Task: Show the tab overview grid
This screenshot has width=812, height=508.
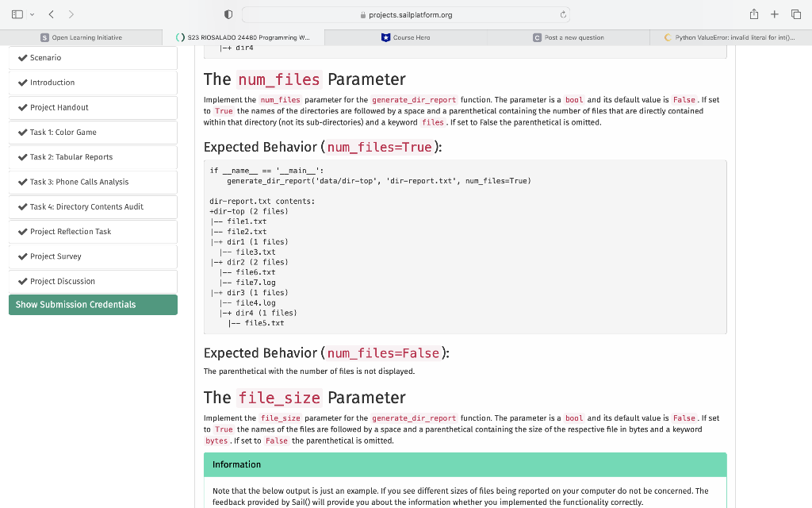Action: click(x=796, y=13)
